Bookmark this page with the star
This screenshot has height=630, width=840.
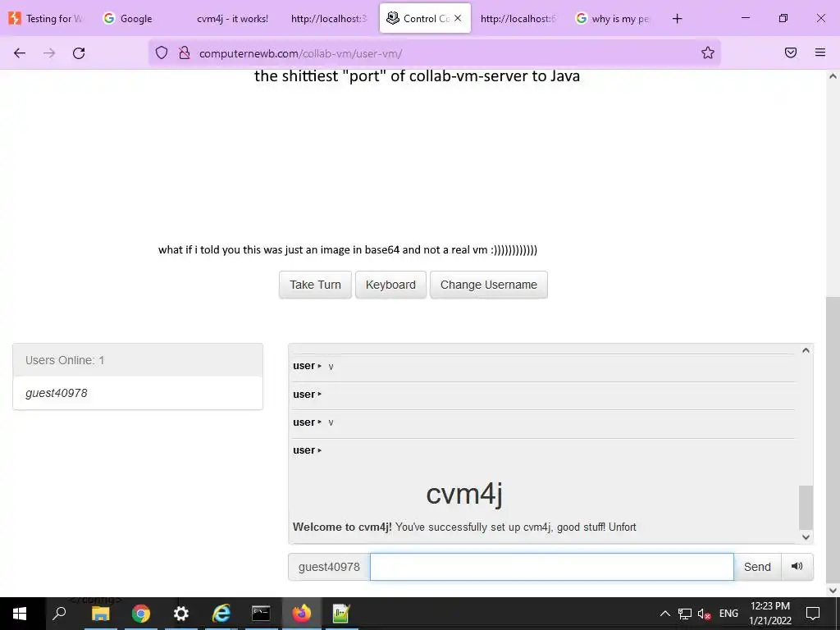click(x=708, y=52)
